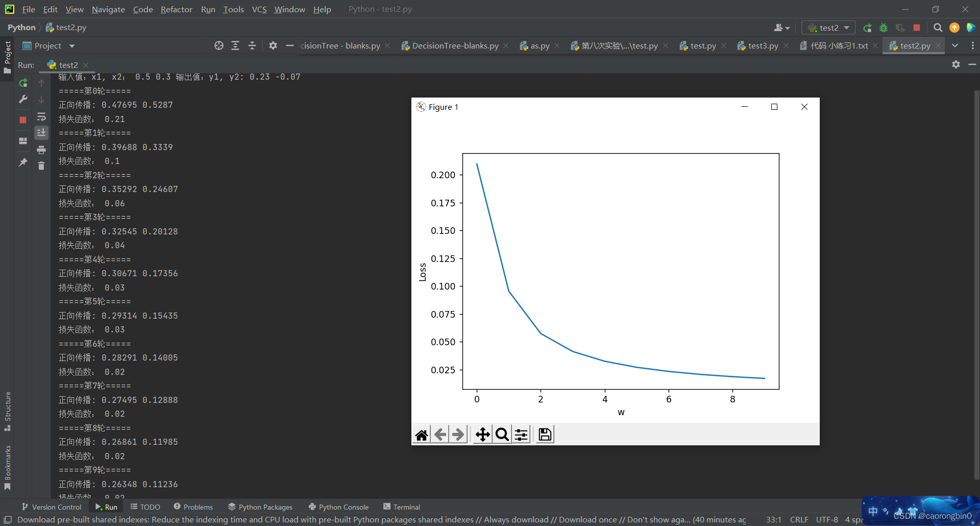Click the Up stack trace arrow
The width and height of the screenshot is (980, 526).
[x=41, y=83]
